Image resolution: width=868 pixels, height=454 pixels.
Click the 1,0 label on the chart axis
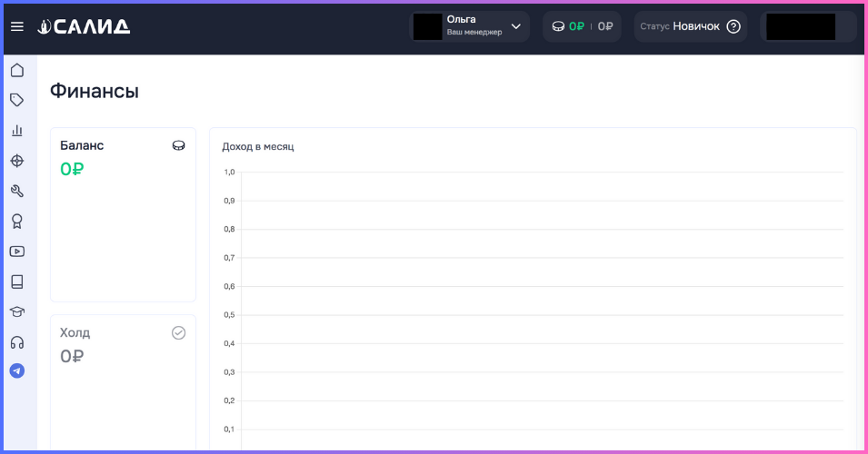(x=229, y=172)
